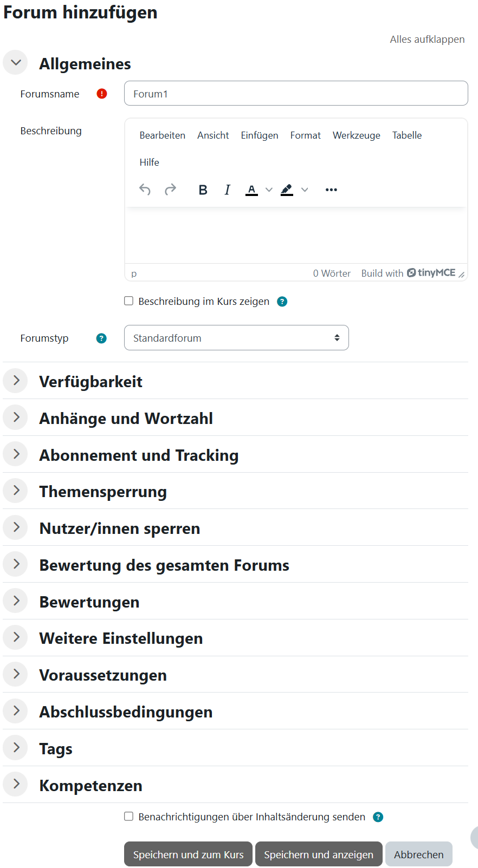Image resolution: width=478 pixels, height=868 pixels.
Task: Click the tinyMCE logo link
Action: click(431, 273)
